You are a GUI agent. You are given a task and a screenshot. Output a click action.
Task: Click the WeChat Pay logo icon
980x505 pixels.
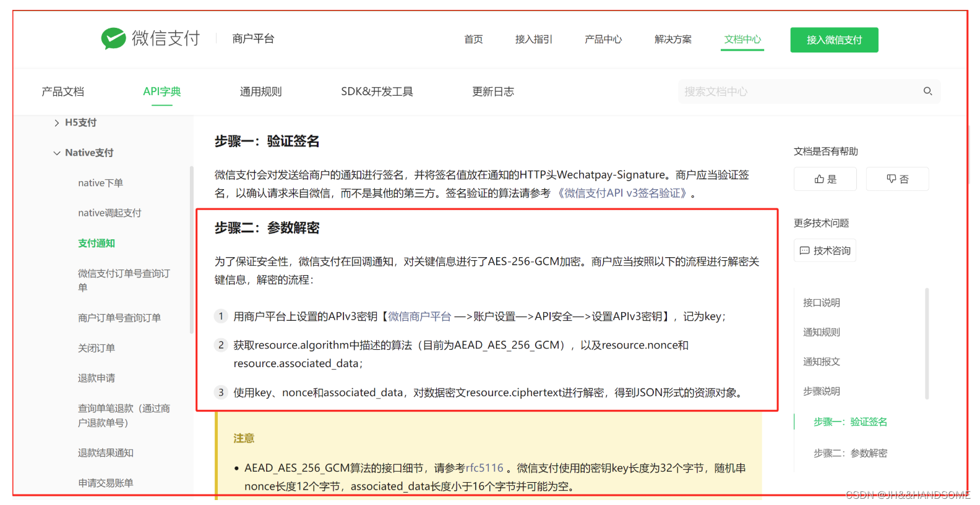(113, 38)
